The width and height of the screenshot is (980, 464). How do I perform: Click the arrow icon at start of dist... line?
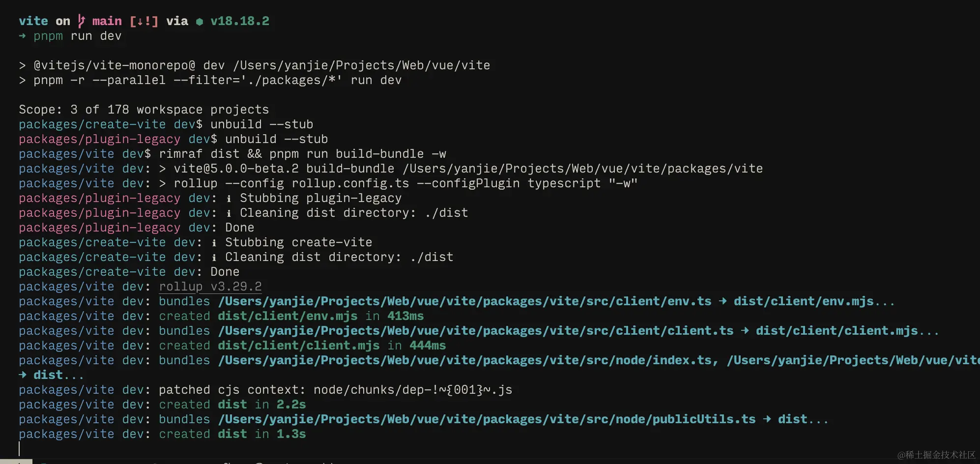[22, 375]
